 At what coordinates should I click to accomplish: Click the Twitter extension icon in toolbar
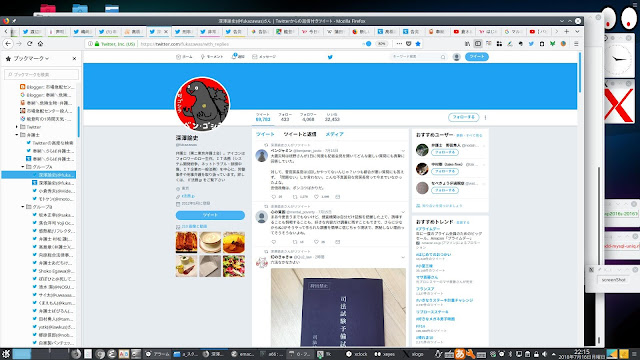tap(531, 44)
